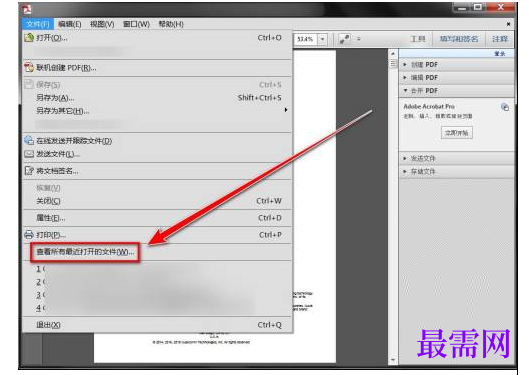This screenshot has height=375, width=529.
Task: Click the small toolbar options icon after fit-page
Action: (359, 39)
